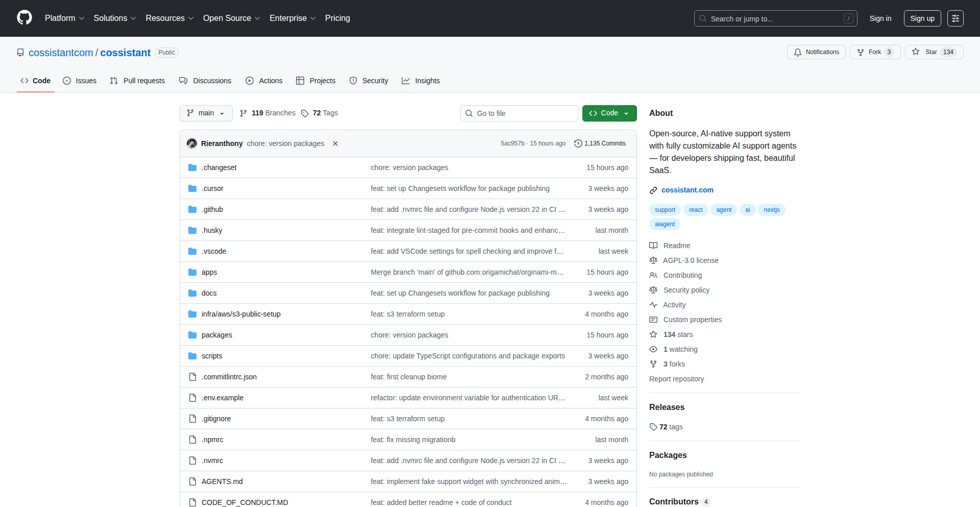Image resolution: width=980 pixels, height=507 pixels.
Task: Open the .github folder
Action: (x=212, y=209)
